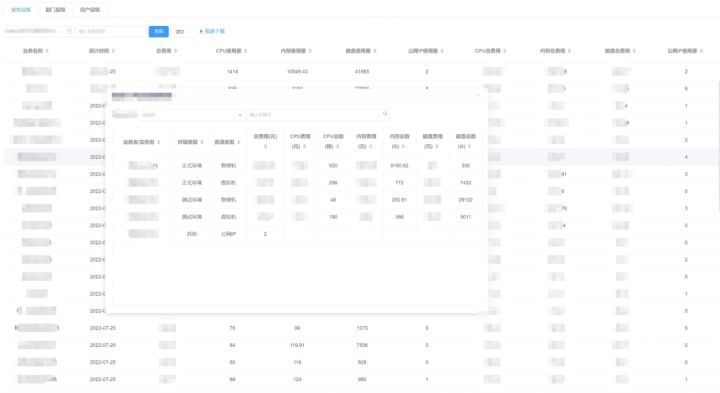
Task: Select the 1375 disk usage cell
Action: pyautogui.click(x=362, y=328)
